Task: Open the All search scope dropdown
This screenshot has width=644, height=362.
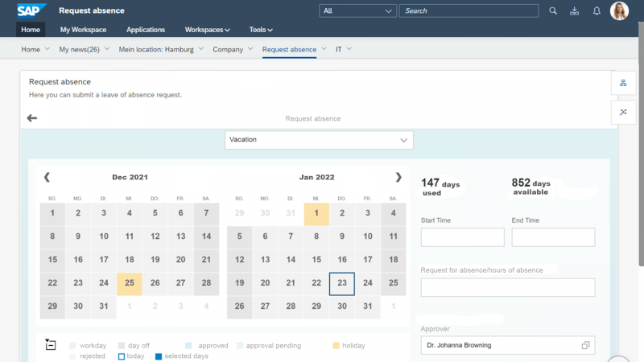Action: pos(357,11)
